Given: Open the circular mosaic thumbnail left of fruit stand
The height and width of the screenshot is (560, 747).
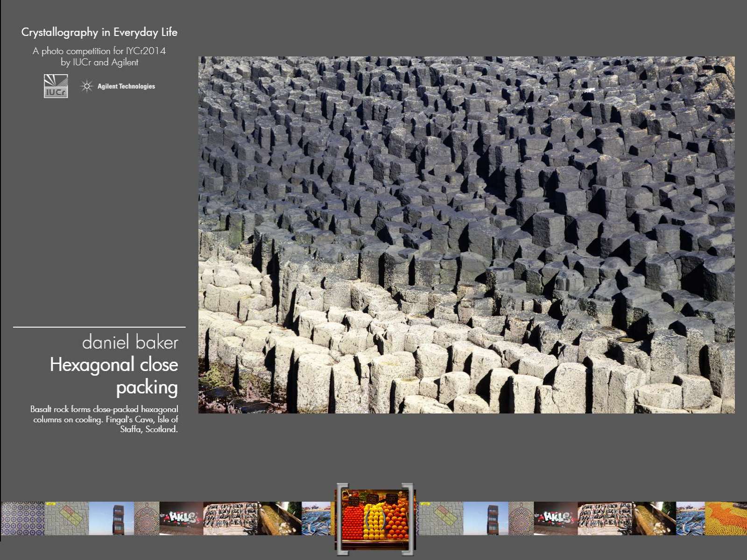Looking at the screenshot, I should point(147,518).
